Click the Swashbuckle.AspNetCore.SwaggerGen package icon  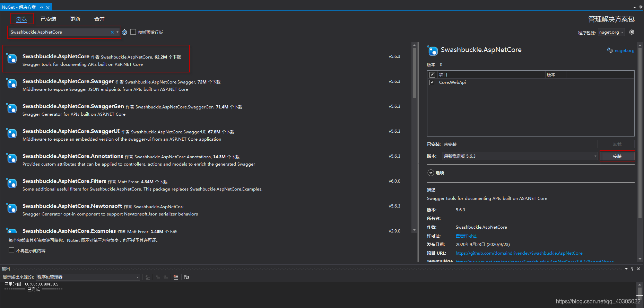12,109
